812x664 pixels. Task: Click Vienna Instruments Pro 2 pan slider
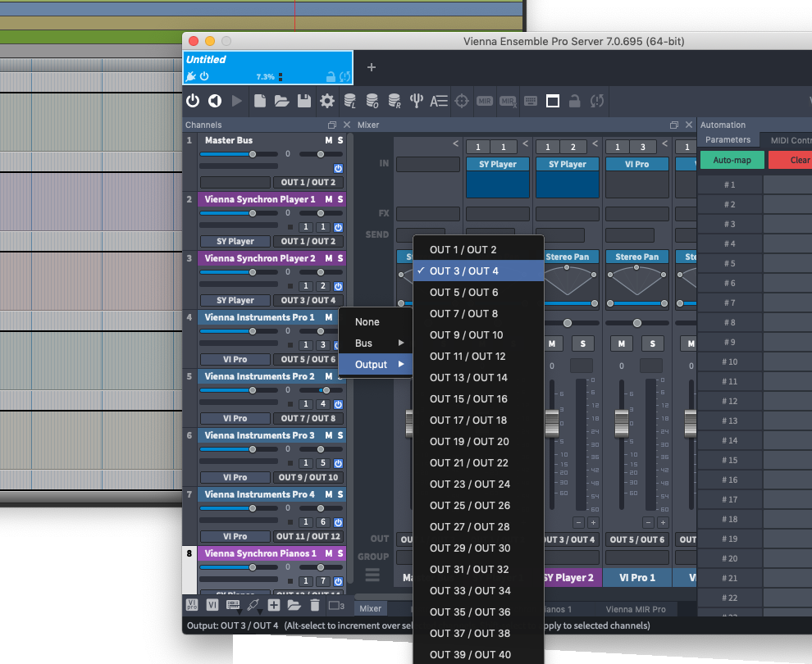(x=321, y=390)
